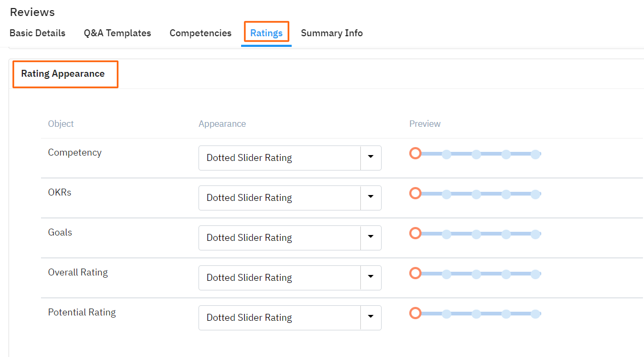
Task: Switch to the Competencies tab
Action: [x=200, y=33]
